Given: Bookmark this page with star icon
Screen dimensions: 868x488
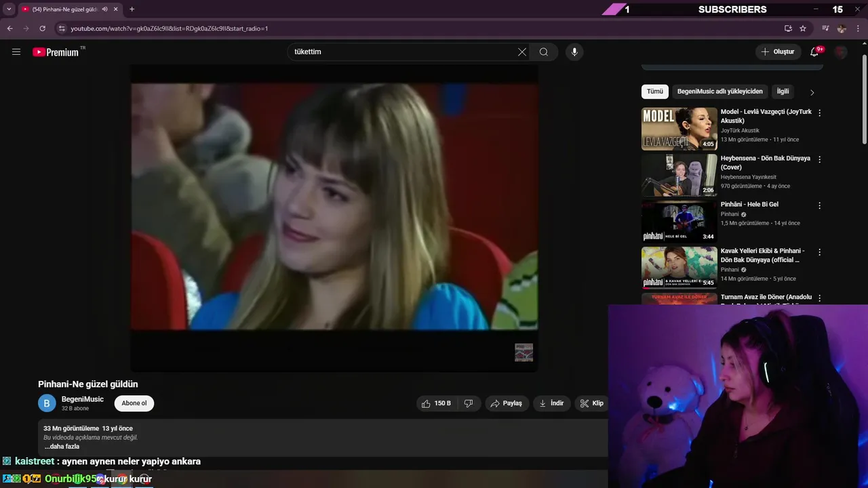Looking at the screenshot, I should pos(803,28).
